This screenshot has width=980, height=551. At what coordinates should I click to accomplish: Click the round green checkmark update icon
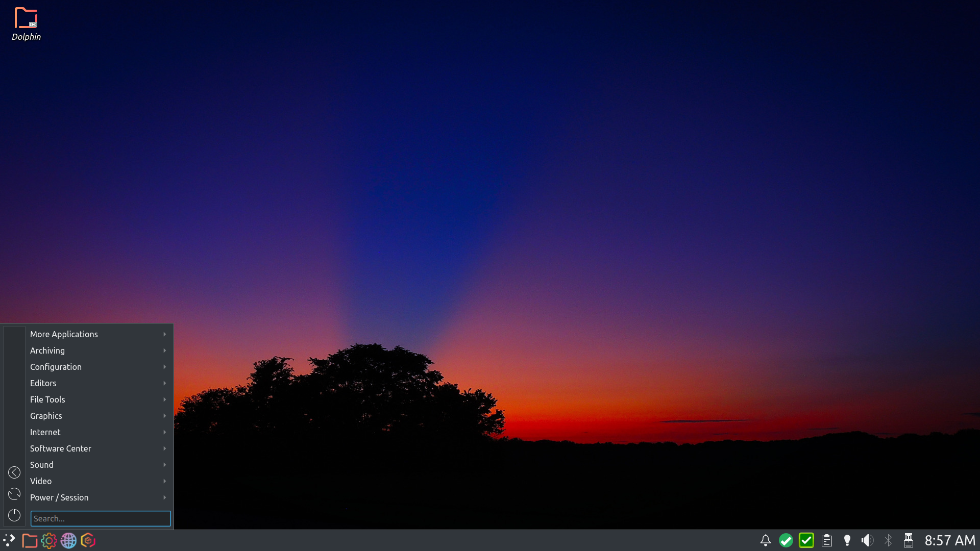786,540
